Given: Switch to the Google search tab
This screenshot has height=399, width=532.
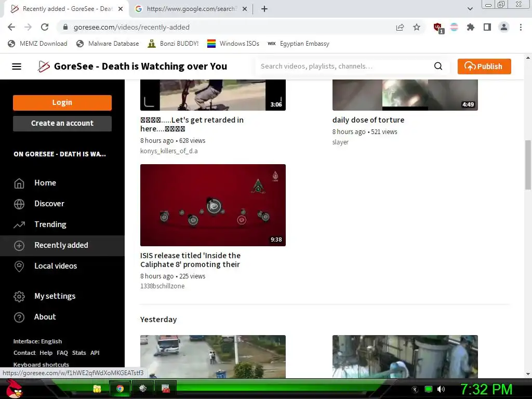Looking at the screenshot, I should 191,9.
